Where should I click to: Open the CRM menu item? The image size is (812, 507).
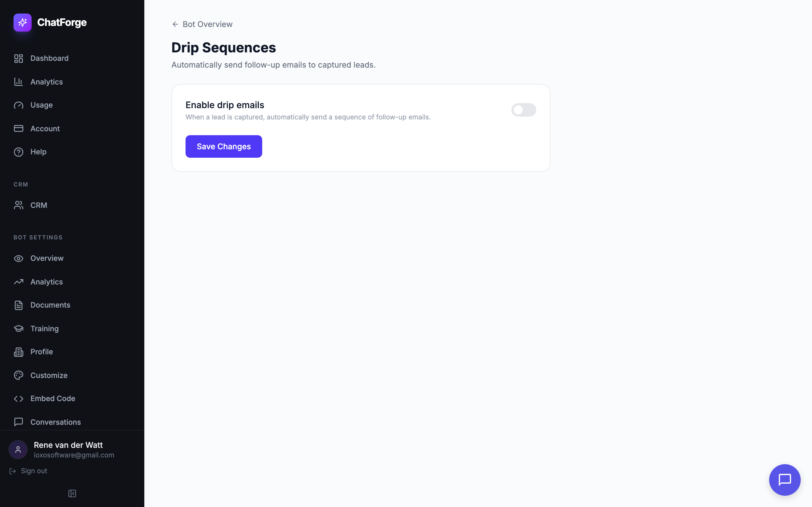click(39, 205)
